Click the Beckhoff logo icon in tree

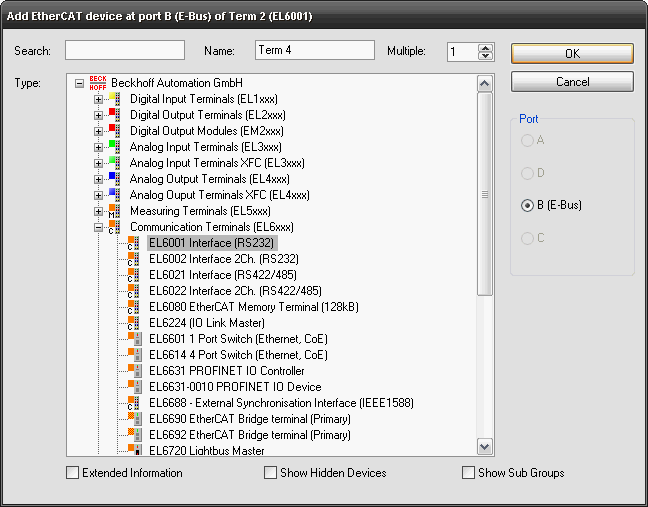point(98,83)
